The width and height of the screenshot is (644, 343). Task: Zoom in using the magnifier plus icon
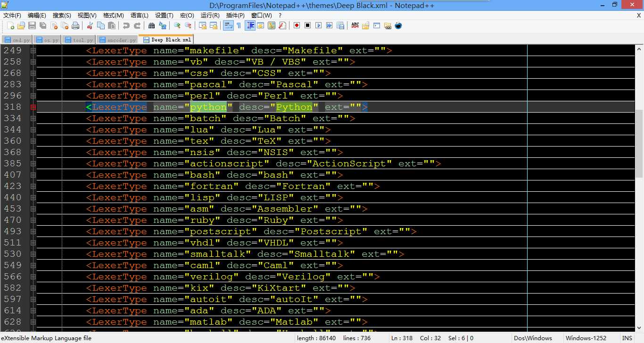point(177,25)
